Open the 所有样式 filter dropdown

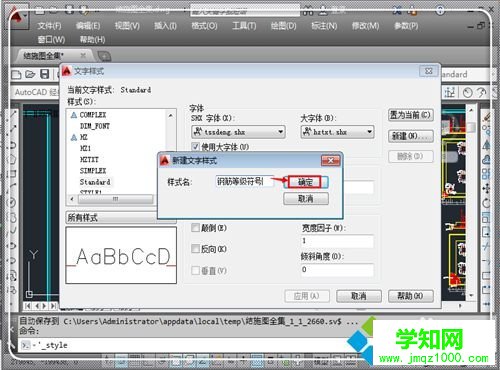pos(121,217)
